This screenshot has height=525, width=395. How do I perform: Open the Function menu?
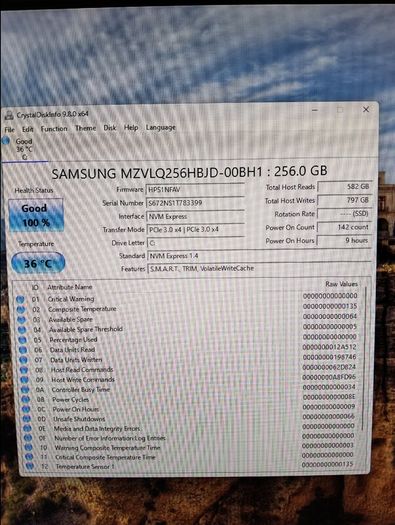[54, 129]
